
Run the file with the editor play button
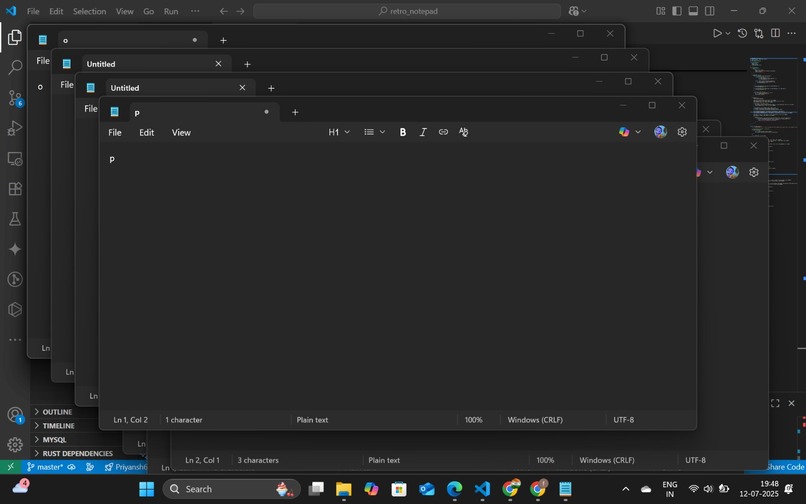pos(717,33)
